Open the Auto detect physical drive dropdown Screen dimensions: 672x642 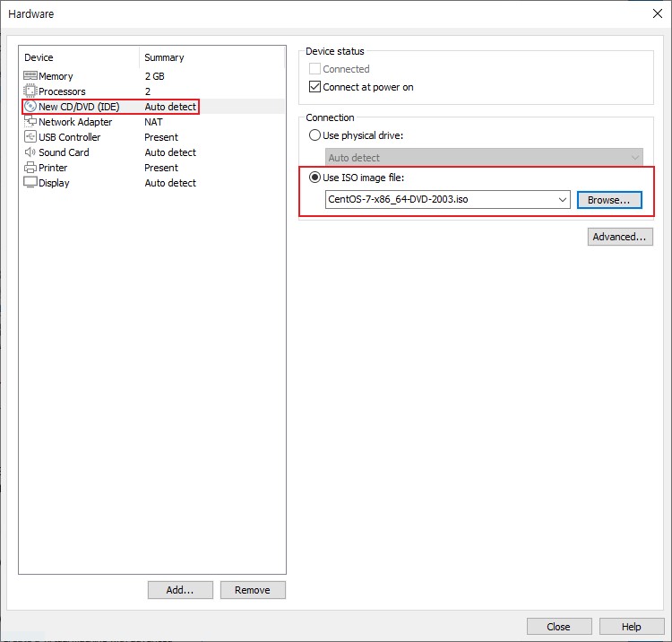pyautogui.click(x=484, y=158)
